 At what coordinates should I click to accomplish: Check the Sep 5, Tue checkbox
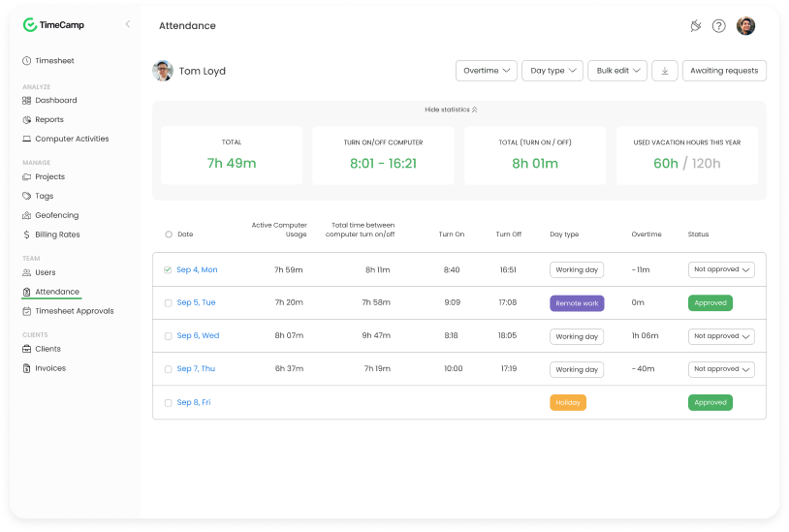(x=168, y=303)
